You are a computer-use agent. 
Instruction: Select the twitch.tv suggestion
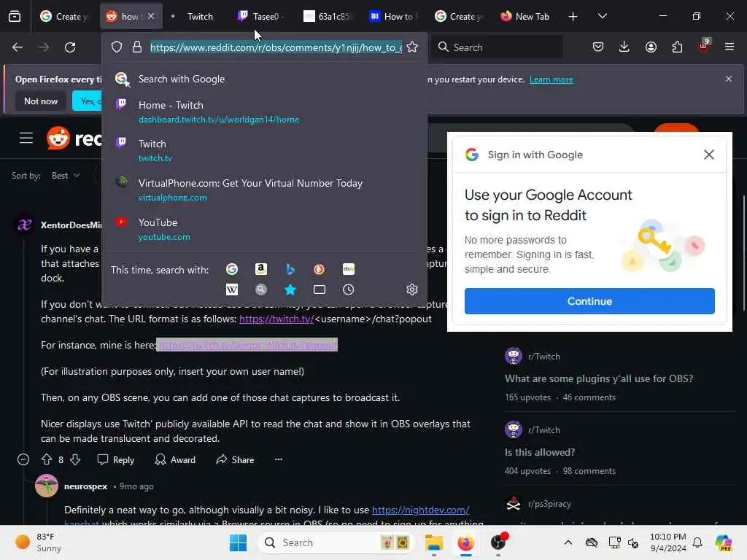tap(264, 150)
